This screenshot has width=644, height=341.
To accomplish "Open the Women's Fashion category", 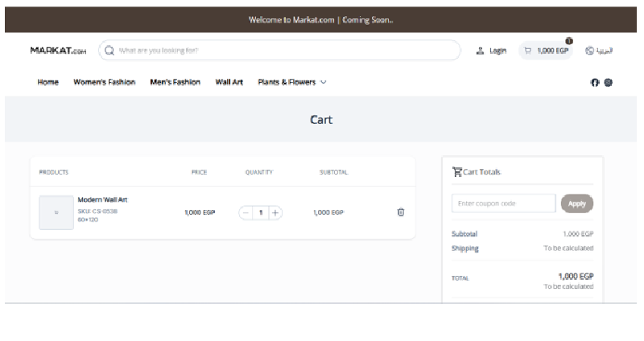I will coord(104,82).
